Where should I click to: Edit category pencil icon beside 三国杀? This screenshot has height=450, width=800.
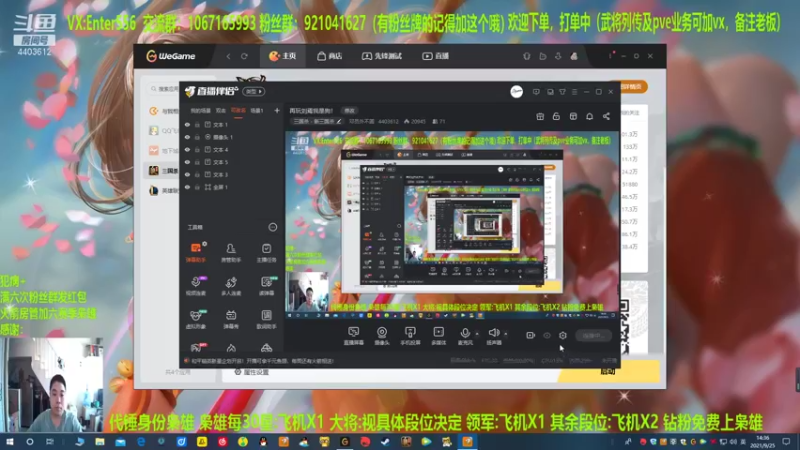point(339,121)
